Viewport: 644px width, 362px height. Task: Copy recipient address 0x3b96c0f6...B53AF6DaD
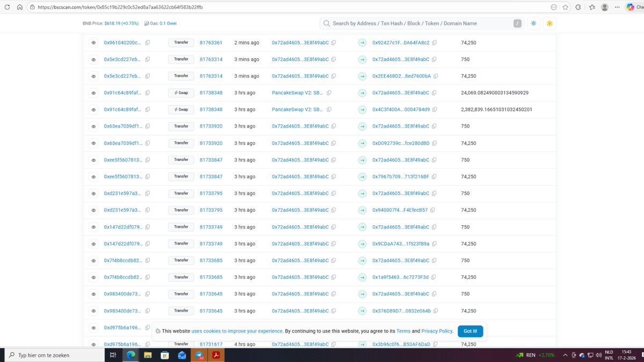click(435, 344)
